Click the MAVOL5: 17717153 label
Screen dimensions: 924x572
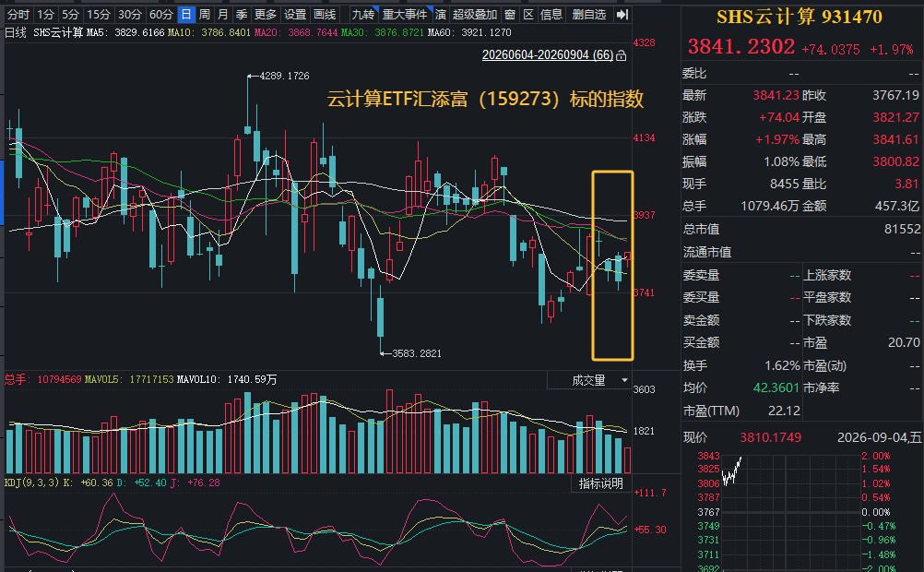tap(129, 379)
